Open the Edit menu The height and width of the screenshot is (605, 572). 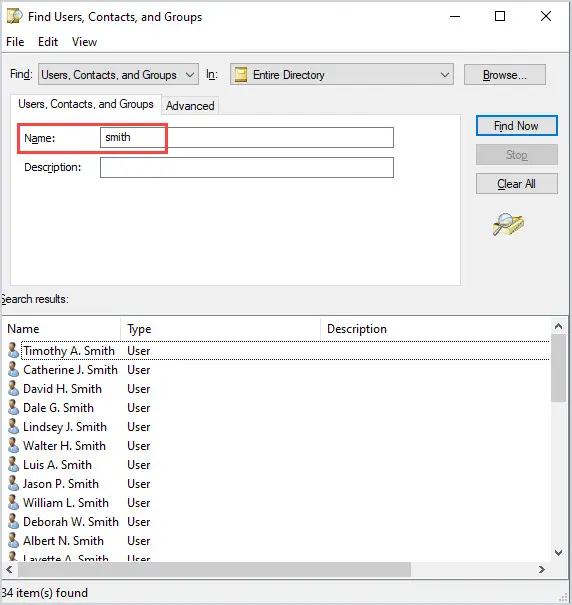(x=48, y=42)
